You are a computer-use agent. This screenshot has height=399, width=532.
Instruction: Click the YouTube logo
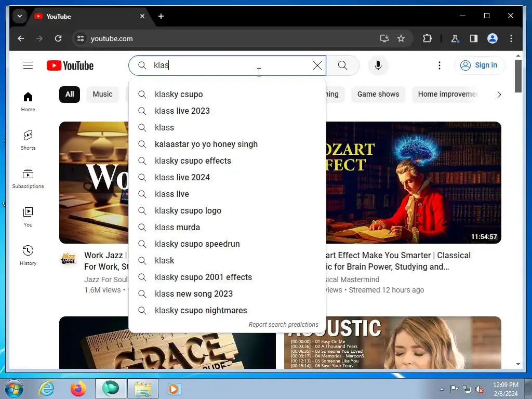coord(70,65)
